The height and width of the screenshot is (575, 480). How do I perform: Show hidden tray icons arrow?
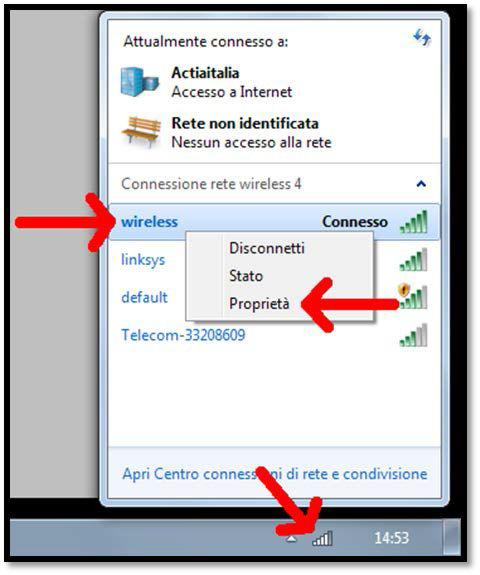[291, 538]
